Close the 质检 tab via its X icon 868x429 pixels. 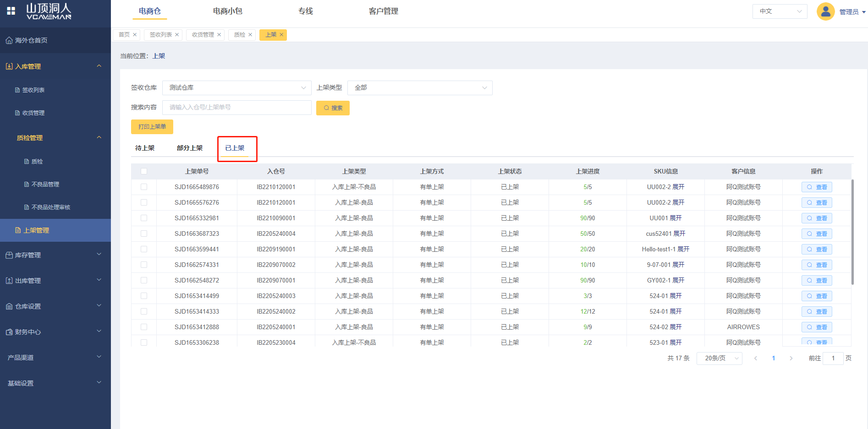[x=250, y=35]
